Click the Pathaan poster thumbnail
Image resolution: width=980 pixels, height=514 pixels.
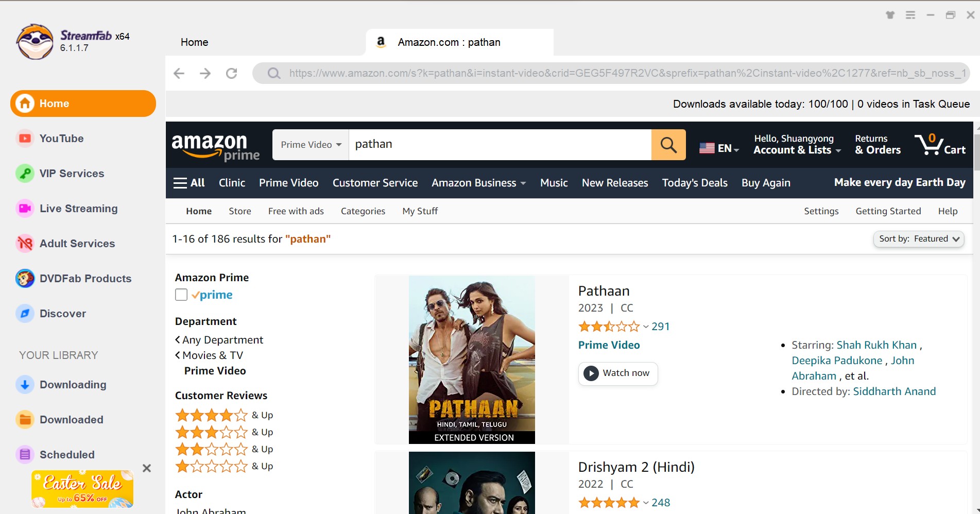[x=472, y=359]
